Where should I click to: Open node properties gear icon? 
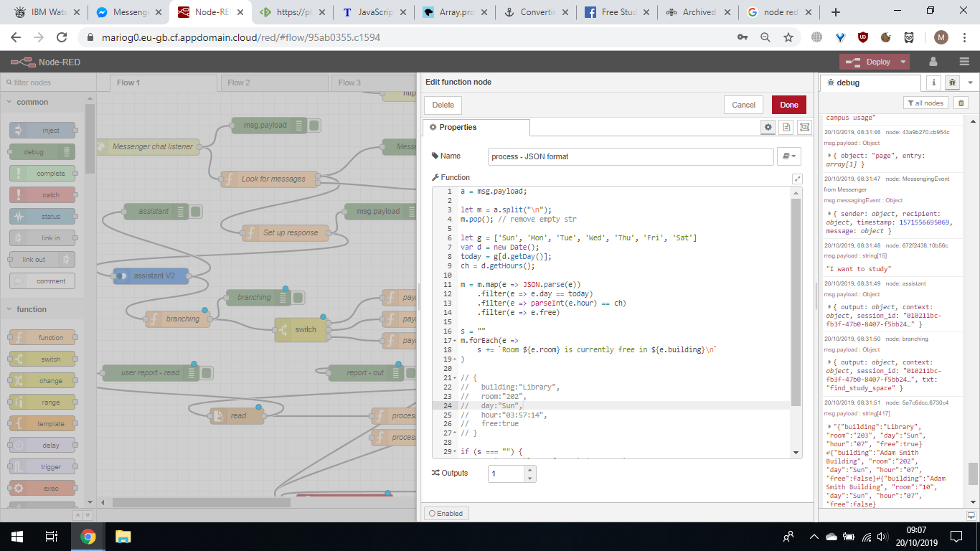768,127
